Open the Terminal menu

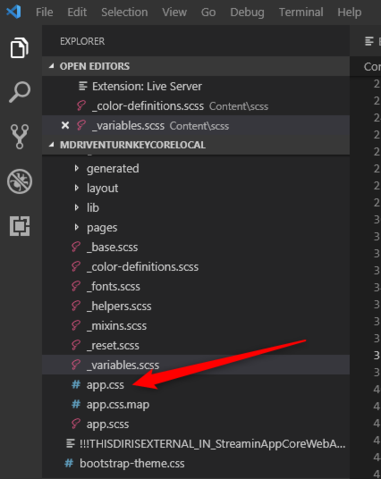click(x=301, y=12)
